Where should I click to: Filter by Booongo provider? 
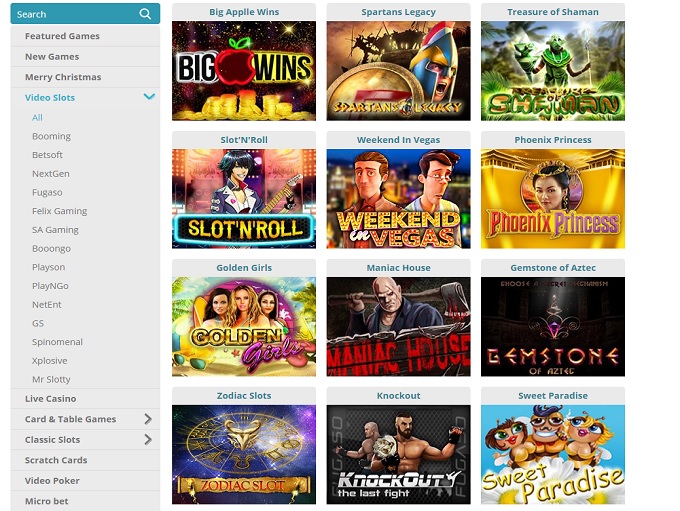coord(51,249)
